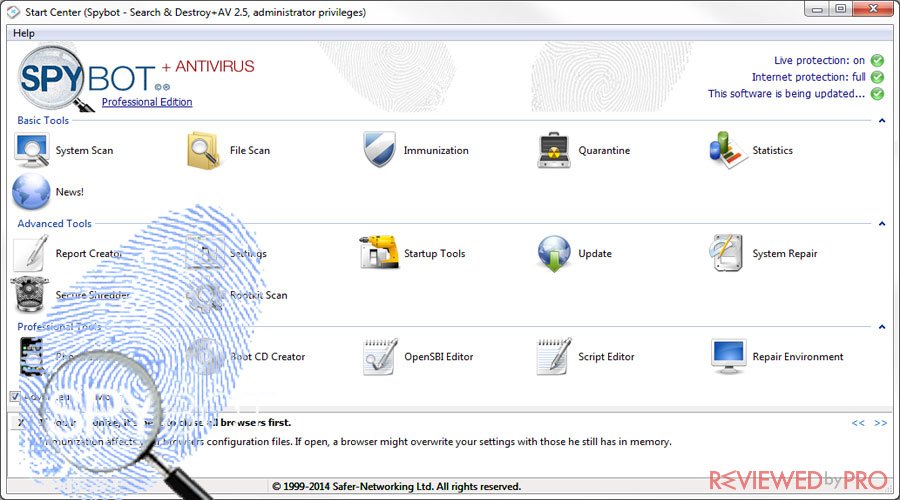Click the software updating status check
Viewport: 900px width, 500px height.
tap(877, 94)
